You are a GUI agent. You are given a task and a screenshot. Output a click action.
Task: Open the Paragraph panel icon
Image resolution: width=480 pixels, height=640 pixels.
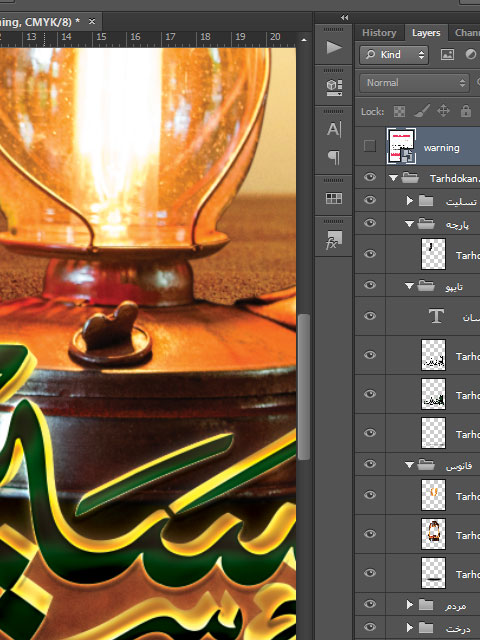(334, 157)
